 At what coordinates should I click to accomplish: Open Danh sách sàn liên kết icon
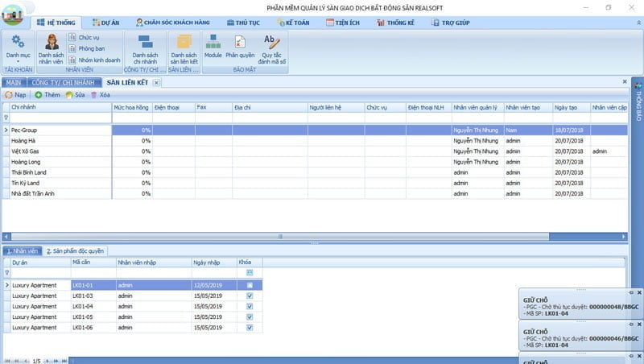click(x=184, y=48)
